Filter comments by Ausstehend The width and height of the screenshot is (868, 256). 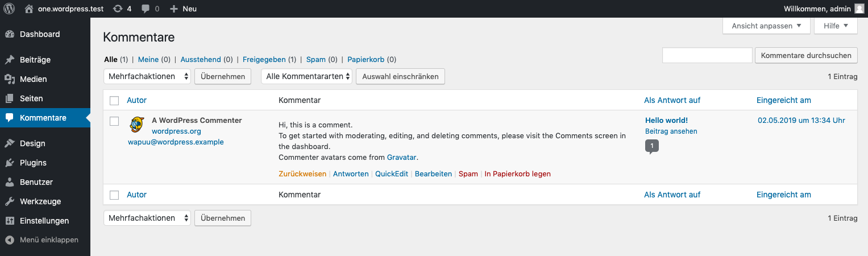coord(201,59)
